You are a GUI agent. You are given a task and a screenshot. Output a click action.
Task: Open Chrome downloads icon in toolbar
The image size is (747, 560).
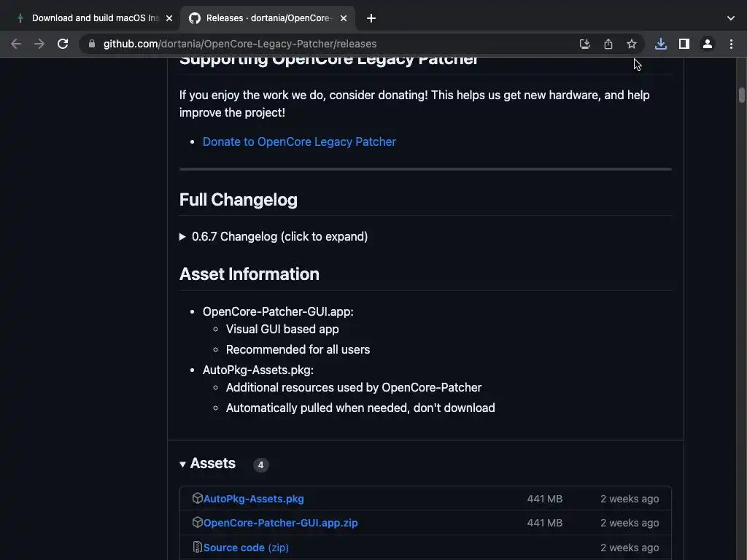[x=660, y=44]
